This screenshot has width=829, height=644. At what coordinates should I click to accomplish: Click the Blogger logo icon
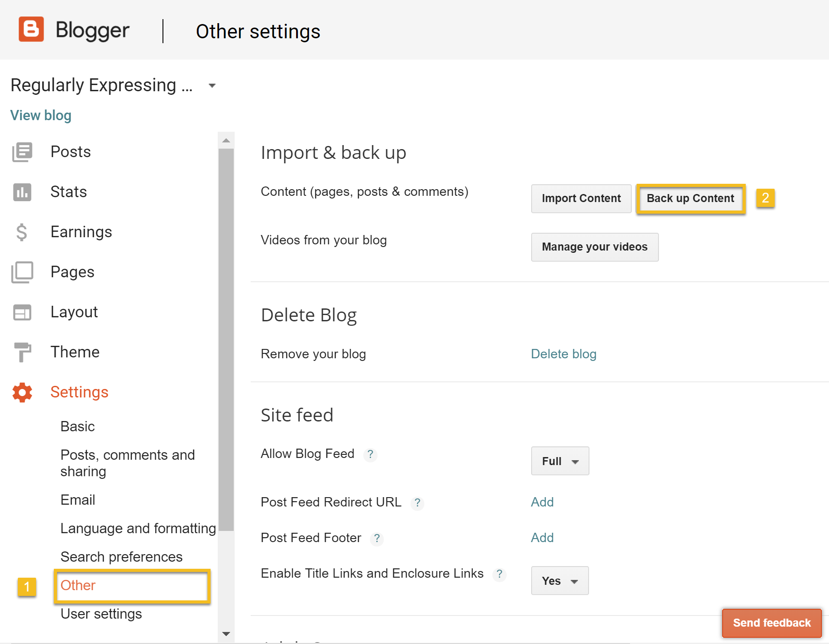pos(31,29)
